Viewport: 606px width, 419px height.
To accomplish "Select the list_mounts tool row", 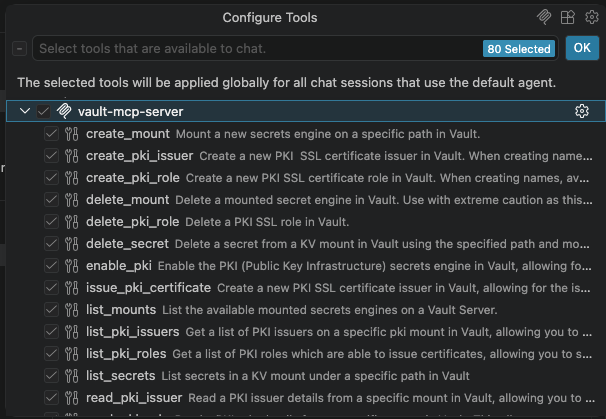I will click(300, 309).
